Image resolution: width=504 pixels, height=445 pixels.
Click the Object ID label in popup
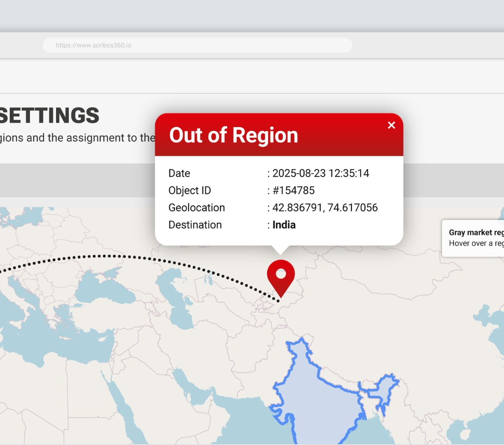tap(190, 190)
